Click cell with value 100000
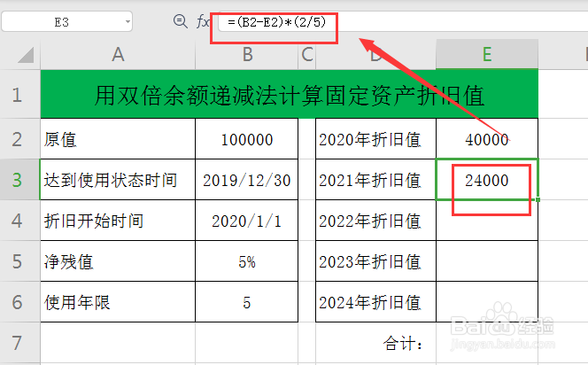 (247, 139)
